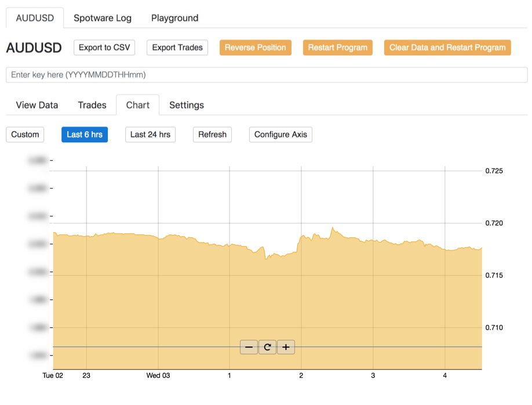Viewport: 532px width, 405px height.
Task: Open the Spotware Log tab
Action: tap(103, 18)
